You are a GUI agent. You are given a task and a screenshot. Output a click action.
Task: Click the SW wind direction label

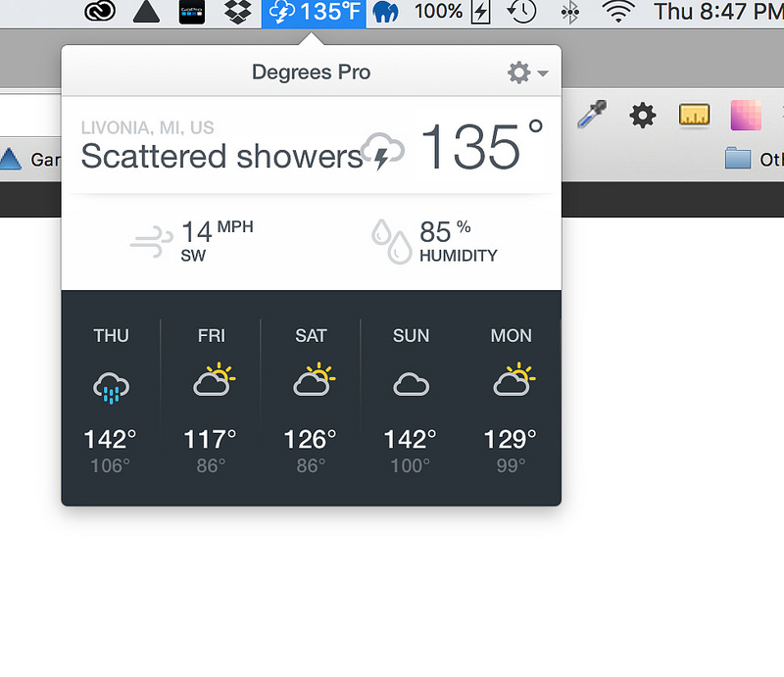tap(193, 256)
